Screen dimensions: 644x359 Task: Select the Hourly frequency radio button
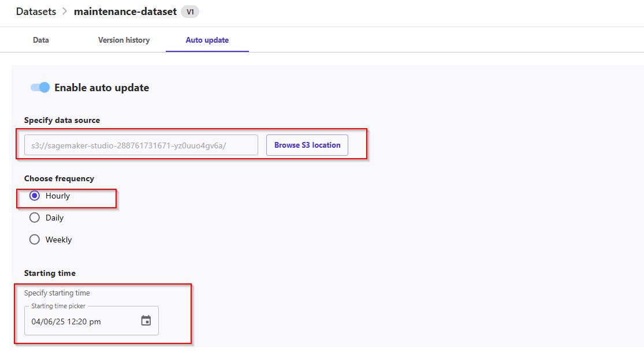pyautogui.click(x=35, y=196)
